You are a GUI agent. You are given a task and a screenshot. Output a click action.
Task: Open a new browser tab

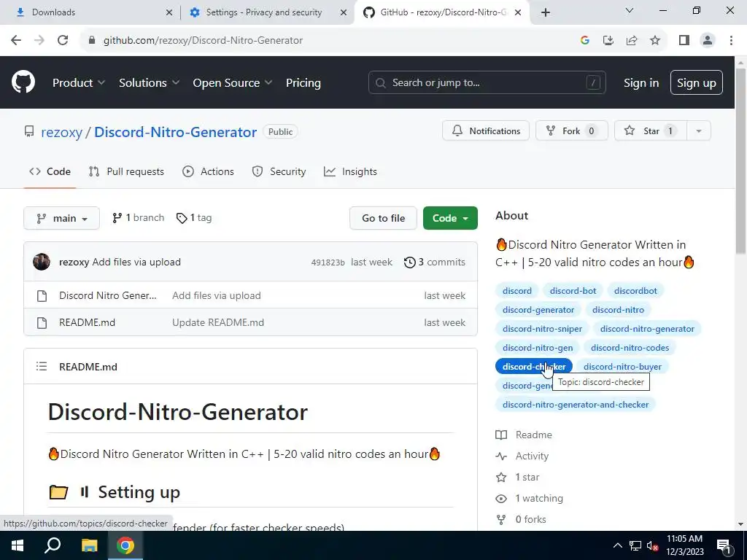coord(546,12)
